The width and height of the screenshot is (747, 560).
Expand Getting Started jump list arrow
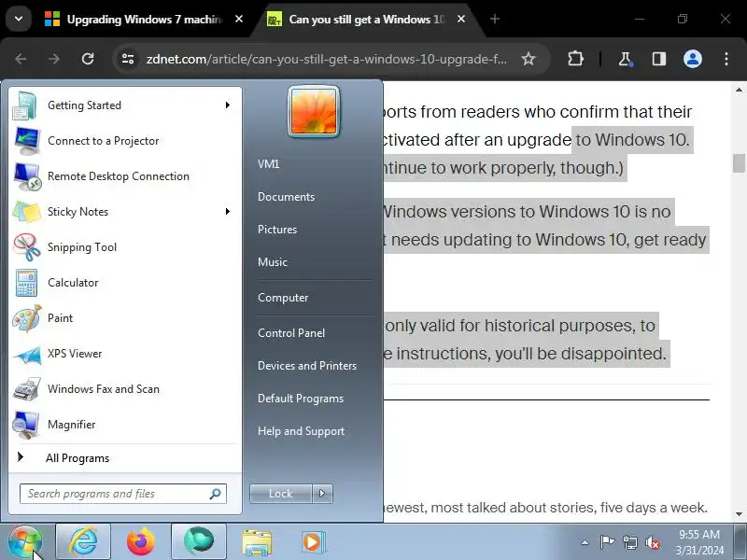pos(228,105)
